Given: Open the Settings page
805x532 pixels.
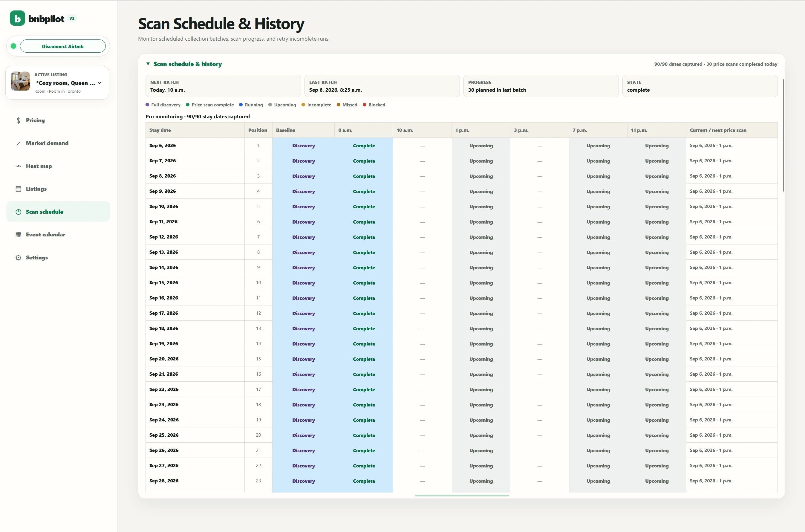Looking at the screenshot, I should point(58,258).
